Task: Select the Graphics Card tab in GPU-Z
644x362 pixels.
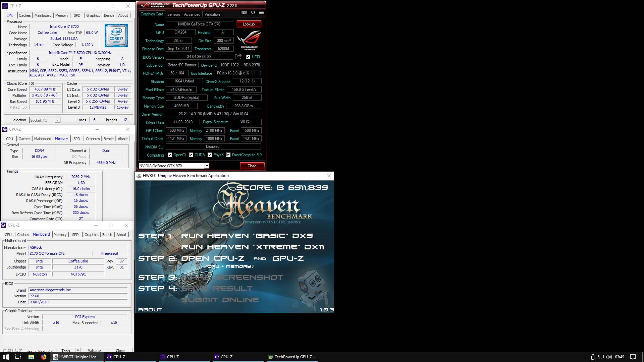Action: point(152,14)
